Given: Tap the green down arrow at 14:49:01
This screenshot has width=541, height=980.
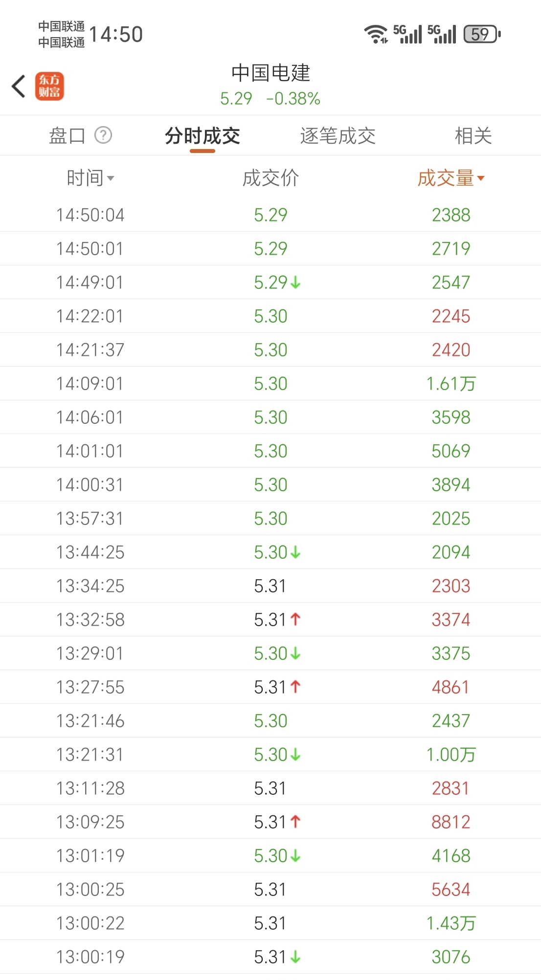Looking at the screenshot, I should [x=295, y=283].
